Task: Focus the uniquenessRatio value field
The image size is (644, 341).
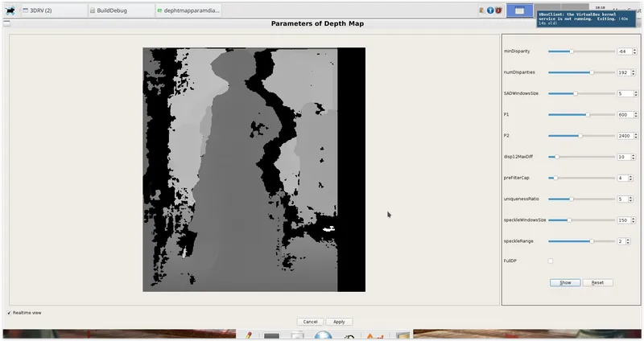Action: tap(622, 199)
